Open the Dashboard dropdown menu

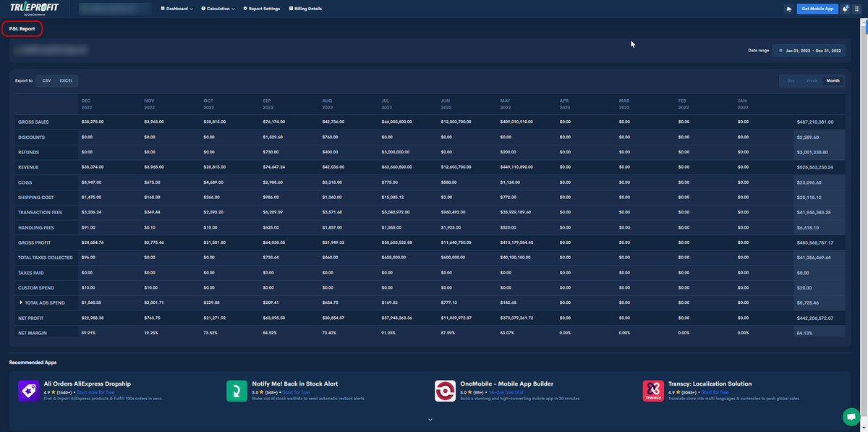click(177, 9)
